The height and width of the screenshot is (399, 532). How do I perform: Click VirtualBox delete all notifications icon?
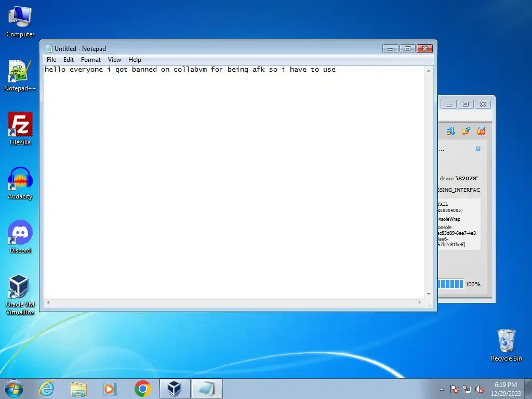tap(481, 131)
